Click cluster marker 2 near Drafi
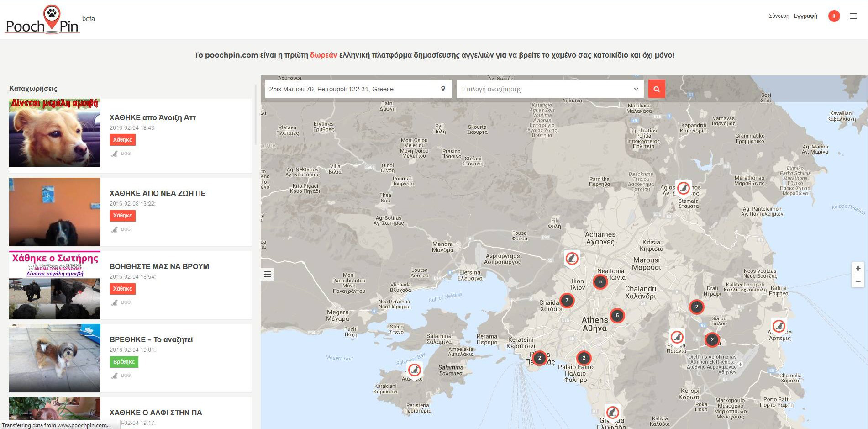 [x=697, y=307]
